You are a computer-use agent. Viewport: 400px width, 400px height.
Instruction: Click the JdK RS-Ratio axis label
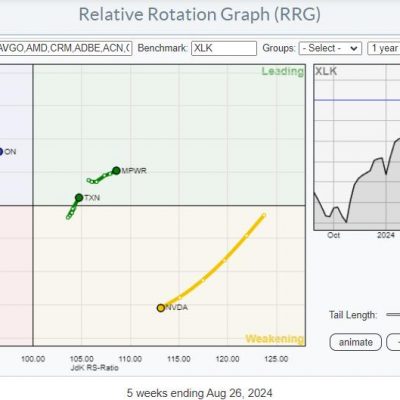(94, 368)
